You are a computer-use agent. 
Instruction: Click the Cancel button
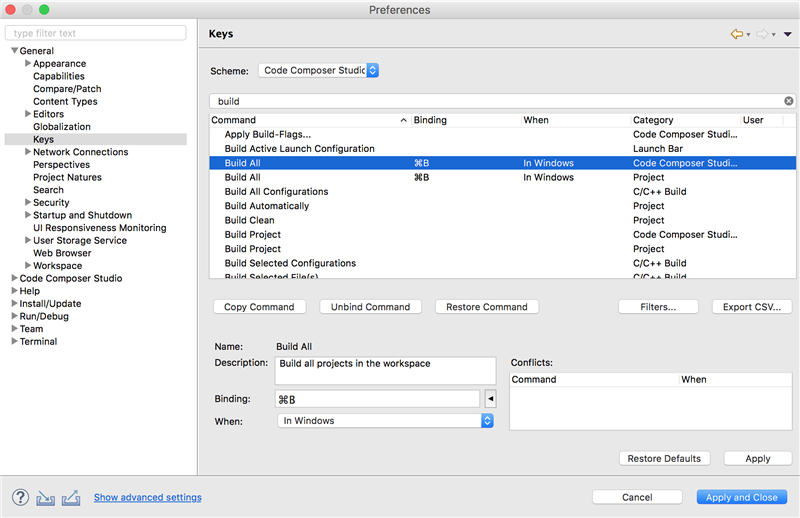coord(637,497)
